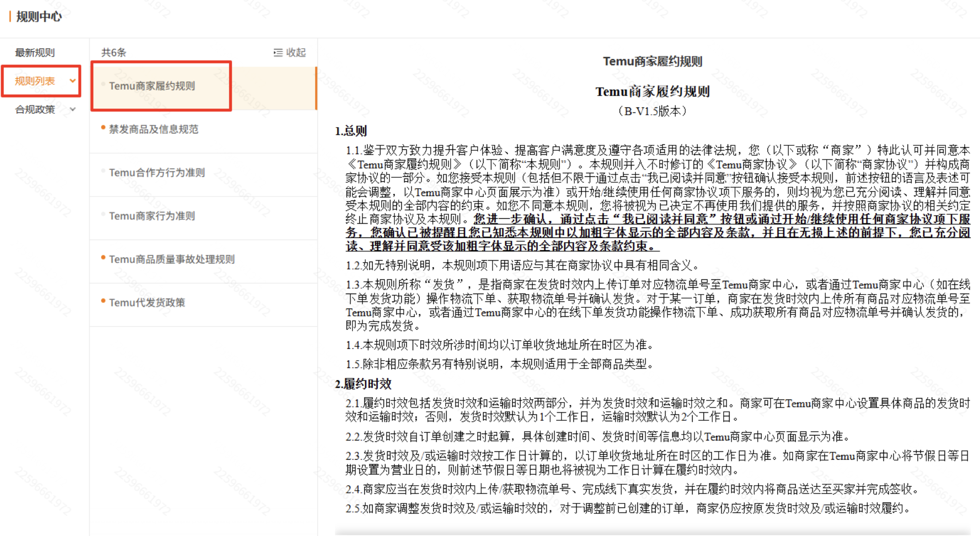View 禁发商品及信息规范 rules
This screenshot has width=980, height=536.
(x=154, y=129)
